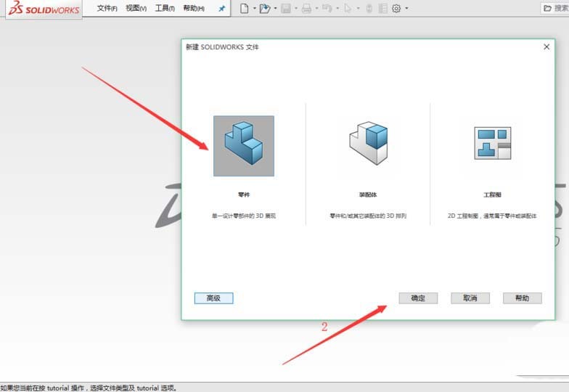Image resolution: width=569 pixels, height=392 pixels.
Task: Expand the Undo dropdown arrow
Action: (337, 9)
